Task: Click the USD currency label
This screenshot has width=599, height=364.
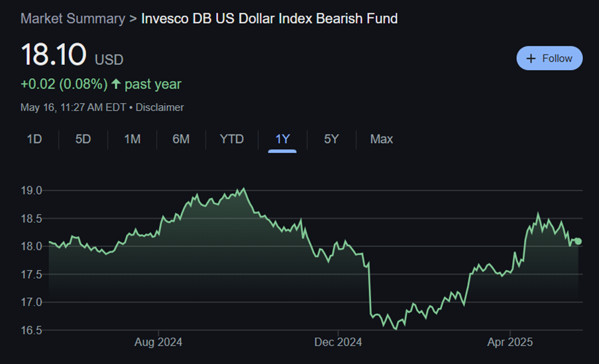Action: pyautogui.click(x=109, y=60)
